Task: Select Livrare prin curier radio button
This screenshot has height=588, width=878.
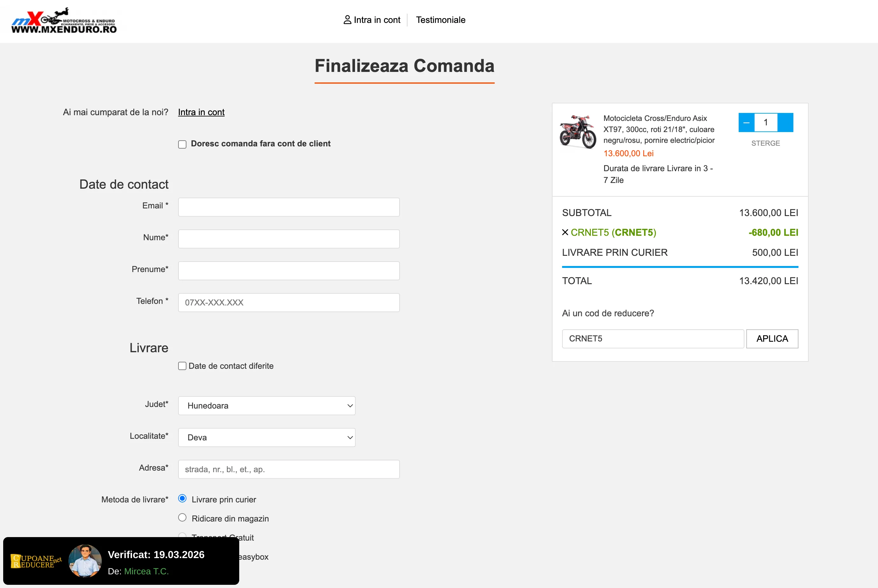Action: [x=182, y=499]
